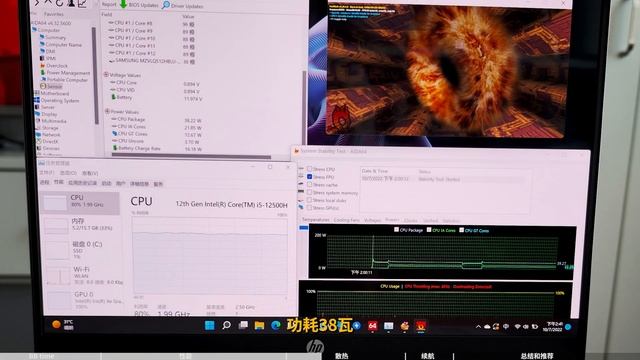Click BIOS Updates button label
The image size is (640, 360).
(x=143, y=5)
